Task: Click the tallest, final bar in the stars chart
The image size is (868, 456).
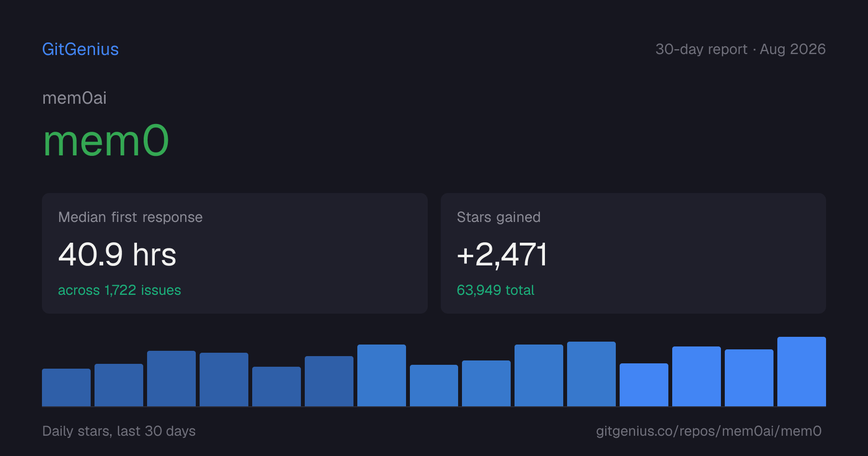Action: pyautogui.click(x=801, y=372)
